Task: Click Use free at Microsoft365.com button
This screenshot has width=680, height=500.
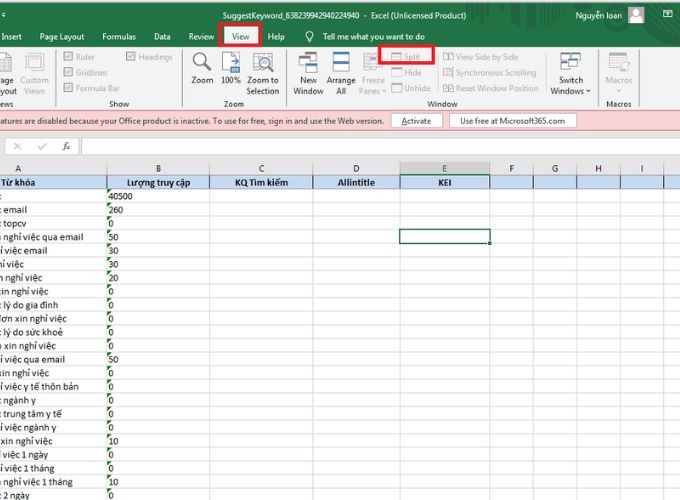Action: pos(513,121)
